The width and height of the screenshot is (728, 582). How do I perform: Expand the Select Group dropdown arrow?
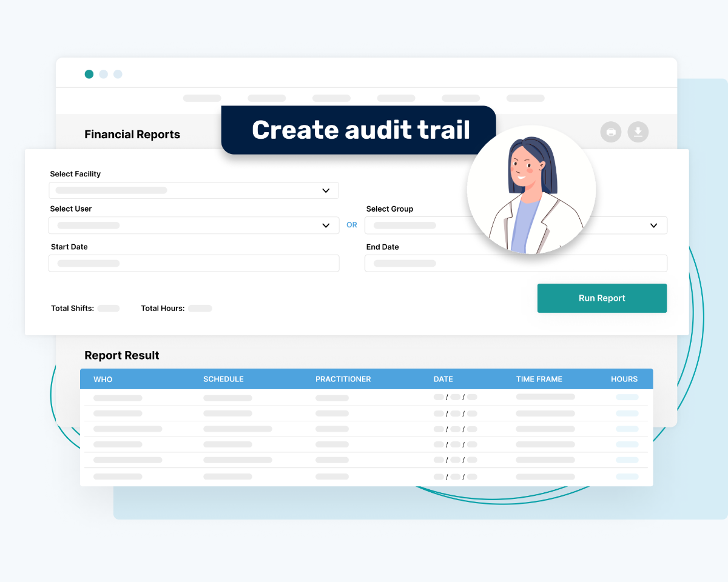pyautogui.click(x=653, y=226)
